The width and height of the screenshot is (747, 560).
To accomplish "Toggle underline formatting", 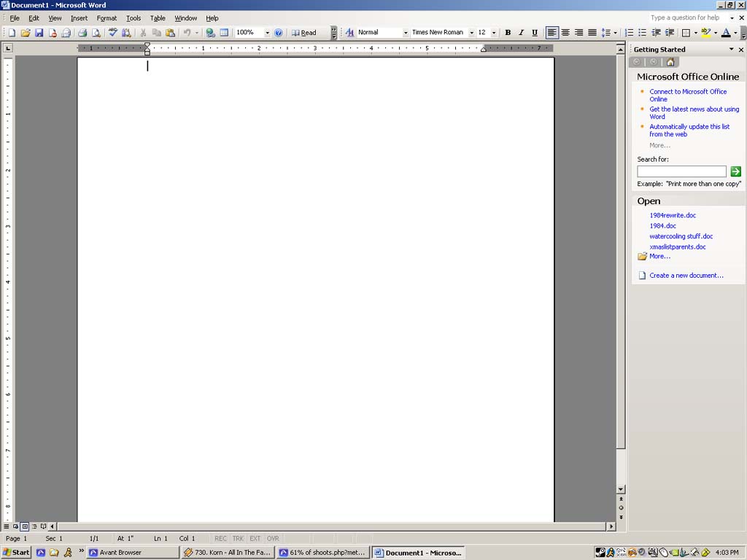I will [x=536, y=32].
